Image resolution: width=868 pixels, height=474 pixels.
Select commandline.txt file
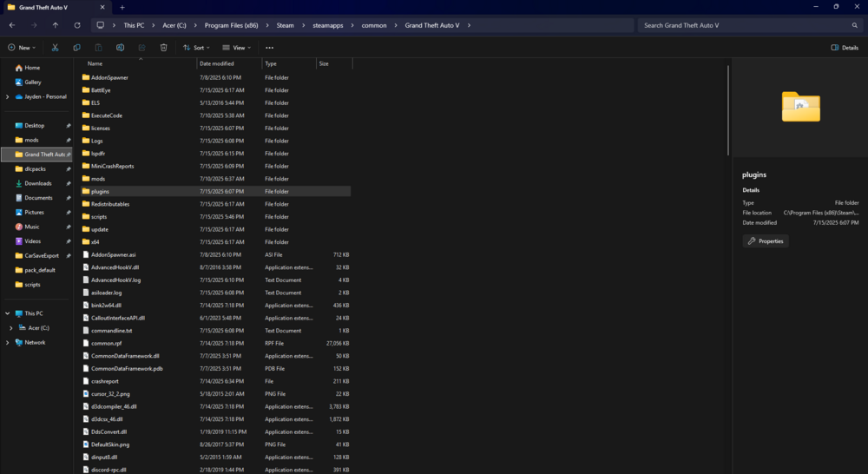(x=216, y=331)
